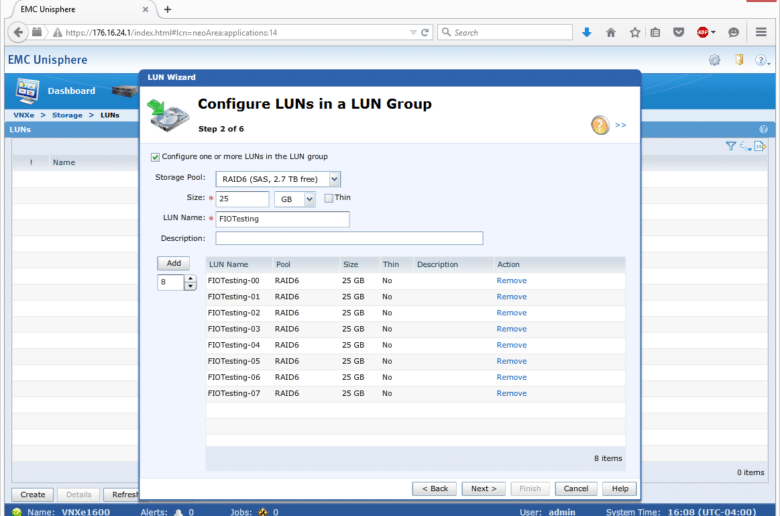Click the Unisphere support bookmark icon
The width and height of the screenshot is (780, 516).
coord(739,60)
